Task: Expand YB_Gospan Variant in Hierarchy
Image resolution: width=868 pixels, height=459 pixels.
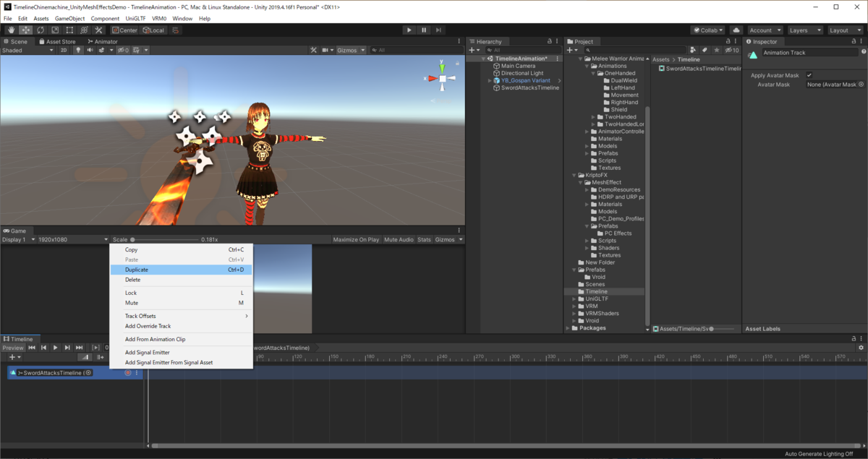Action: coord(490,80)
